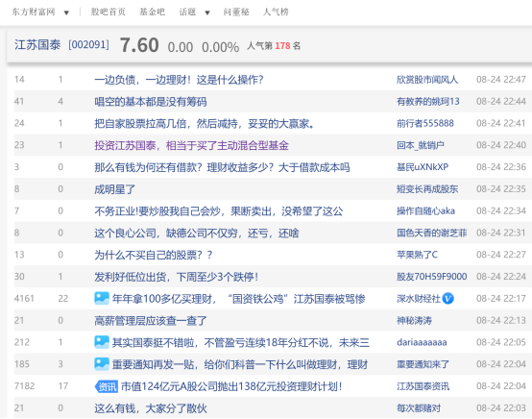Open post '唱空的基本都是没有筹码'
Screen dimensions: 532x419
(x=151, y=102)
